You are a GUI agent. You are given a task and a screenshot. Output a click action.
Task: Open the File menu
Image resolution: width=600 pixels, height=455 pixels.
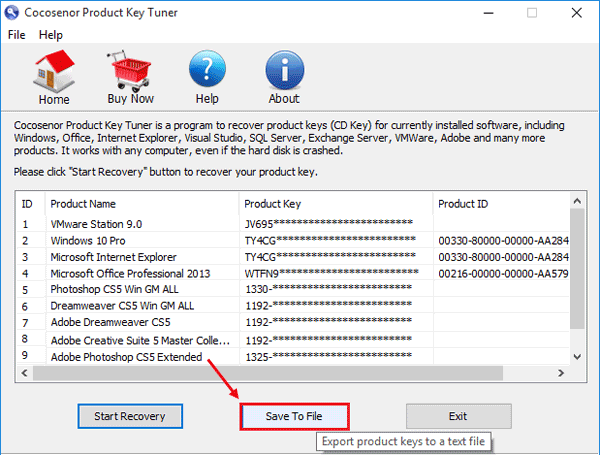tap(16, 35)
